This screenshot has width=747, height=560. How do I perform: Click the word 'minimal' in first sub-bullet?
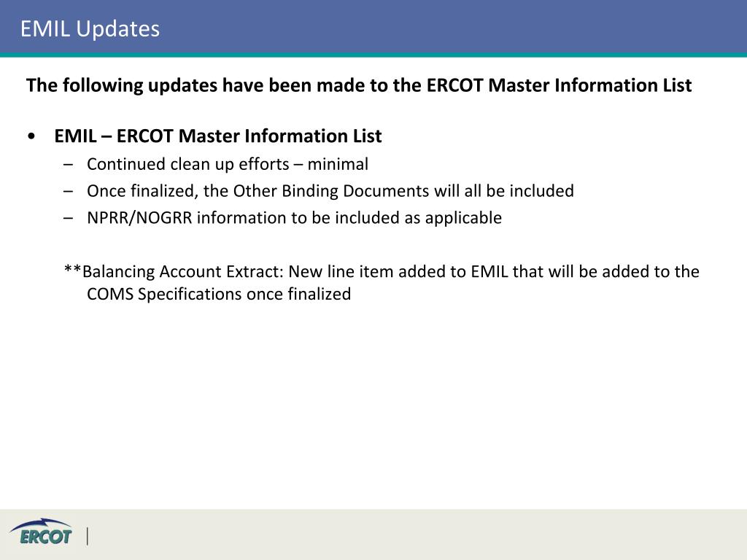tap(338, 164)
